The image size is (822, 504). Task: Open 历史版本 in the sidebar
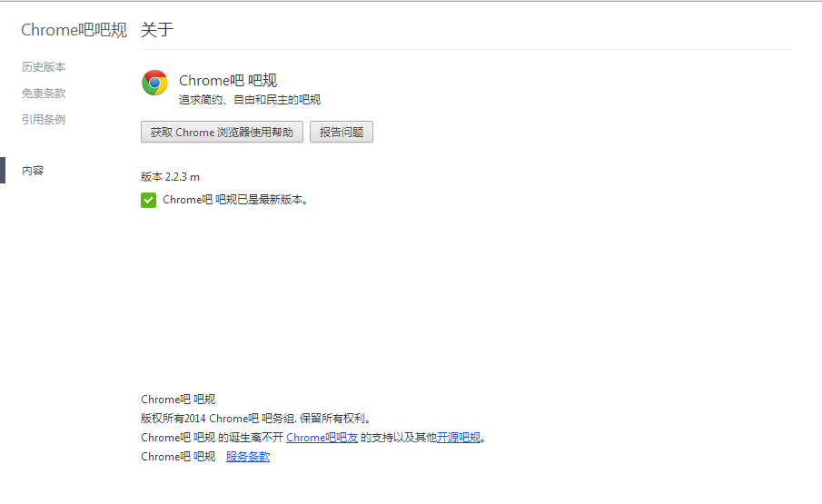[x=44, y=67]
